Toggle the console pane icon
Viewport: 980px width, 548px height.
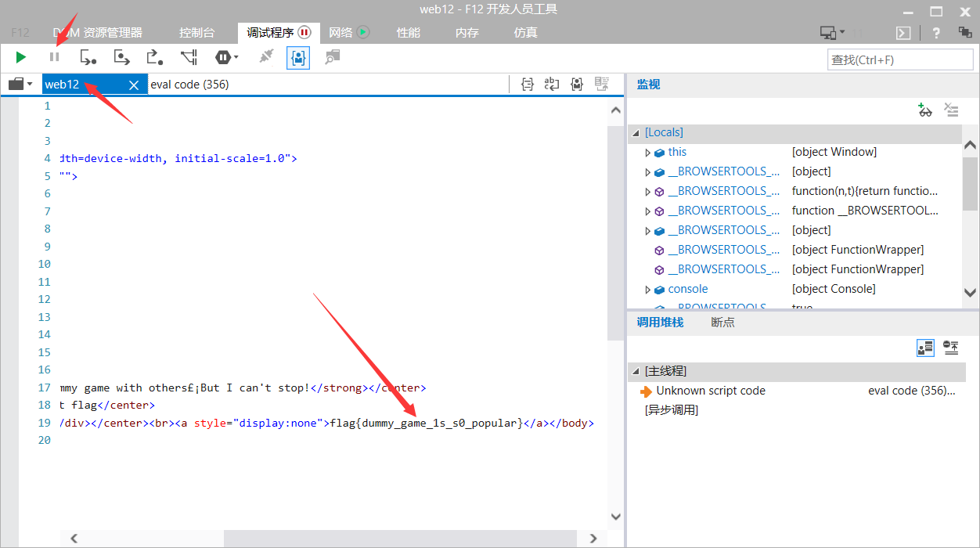[x=903, y=32]
